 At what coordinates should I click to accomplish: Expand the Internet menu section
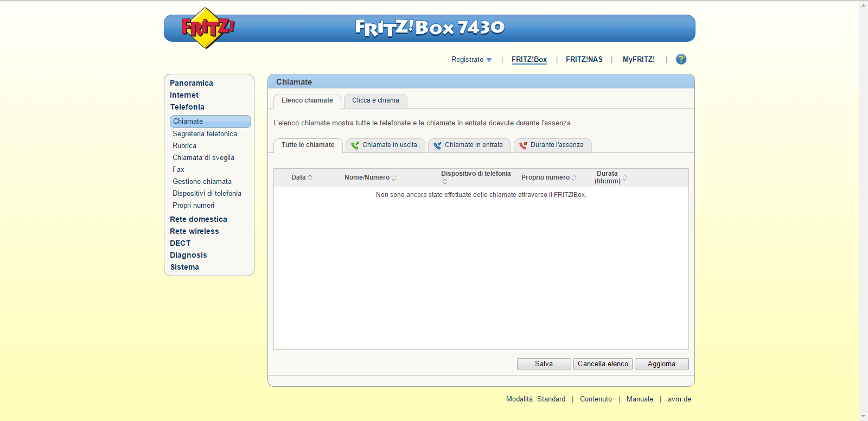pos(184,95)
